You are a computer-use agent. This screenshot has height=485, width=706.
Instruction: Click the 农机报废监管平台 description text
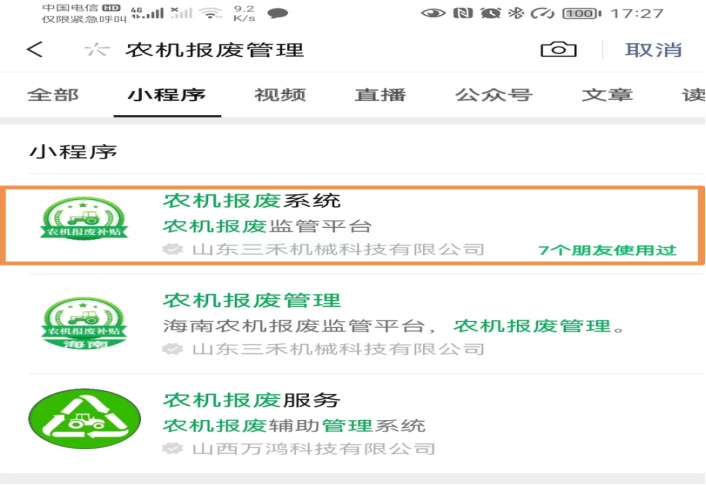(x=267, y=226)
